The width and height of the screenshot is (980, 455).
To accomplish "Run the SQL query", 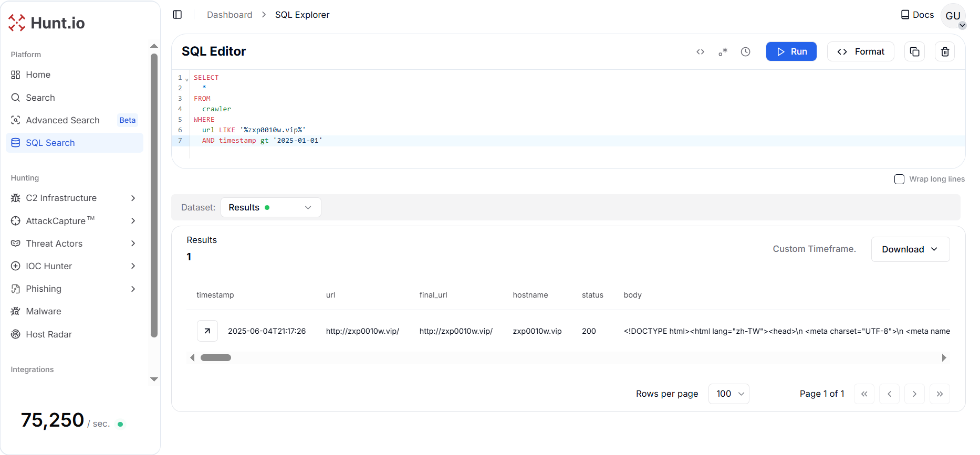I will pyautogui.click(x=791, y=51).
